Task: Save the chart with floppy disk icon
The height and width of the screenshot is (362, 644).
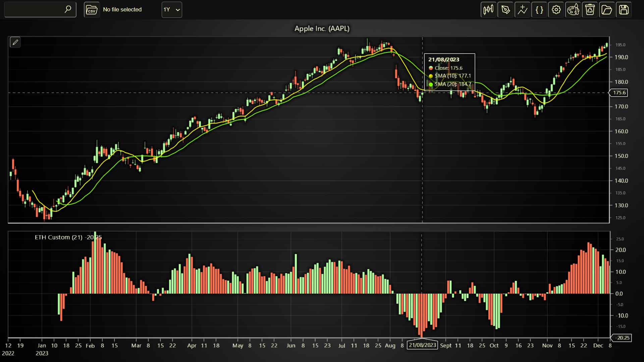Action: (624, 10)
